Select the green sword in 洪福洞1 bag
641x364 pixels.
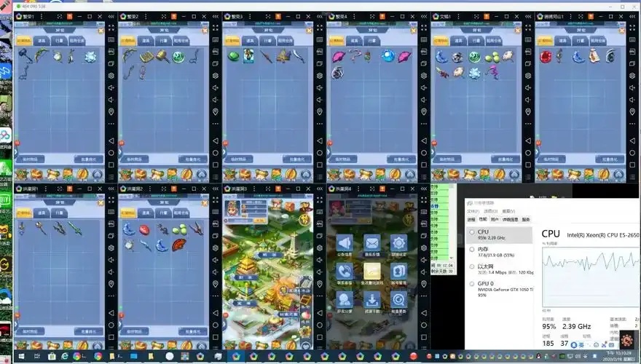point(75,228)
